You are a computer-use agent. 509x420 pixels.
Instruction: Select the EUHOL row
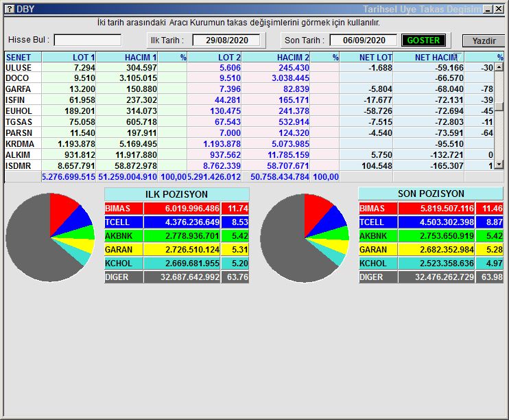[249, 111]
